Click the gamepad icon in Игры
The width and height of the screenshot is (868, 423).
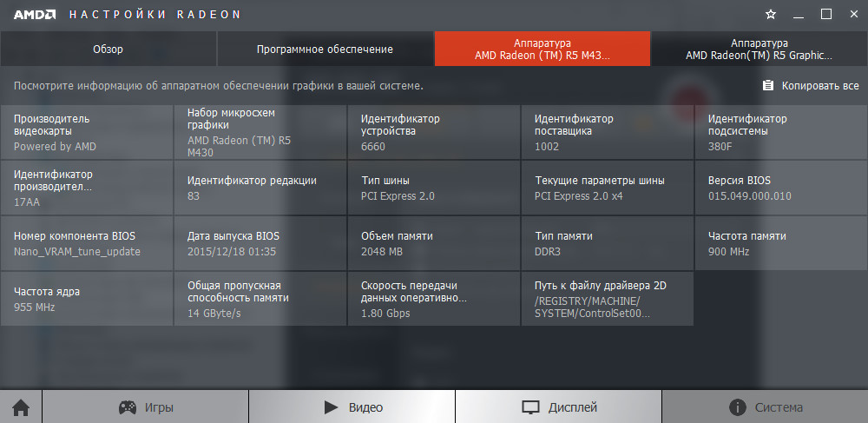coord(128,408)
